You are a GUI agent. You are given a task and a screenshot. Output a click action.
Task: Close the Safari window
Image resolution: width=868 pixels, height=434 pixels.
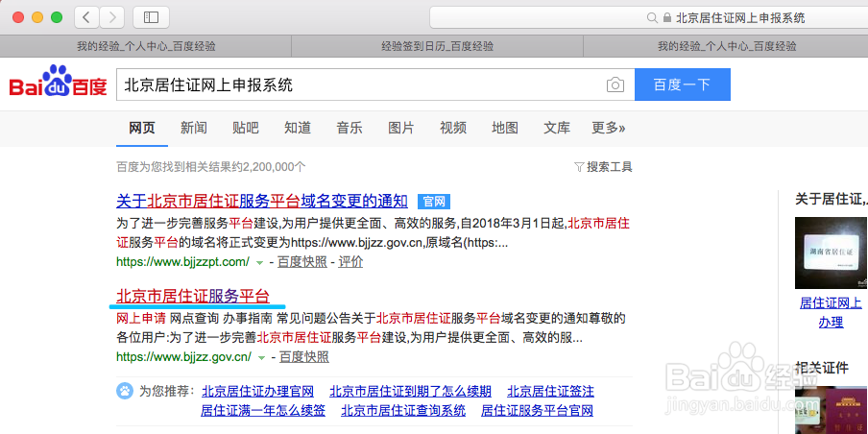point(18,17)
